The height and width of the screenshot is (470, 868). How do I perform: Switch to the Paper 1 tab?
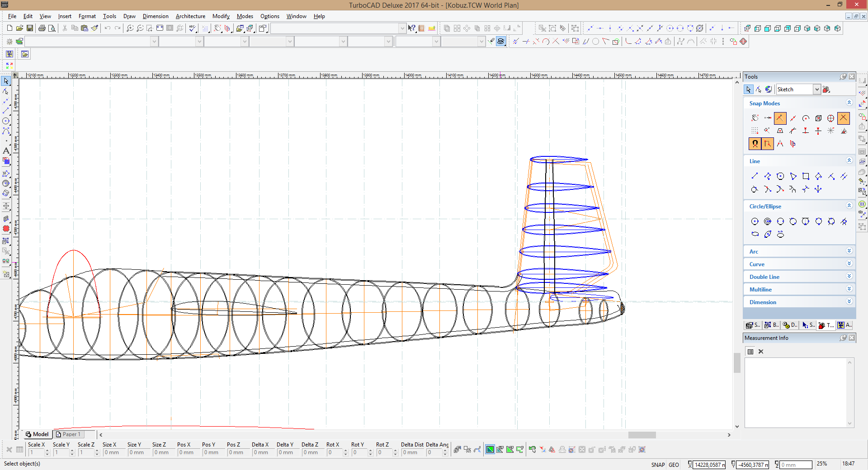coord(69,434)
